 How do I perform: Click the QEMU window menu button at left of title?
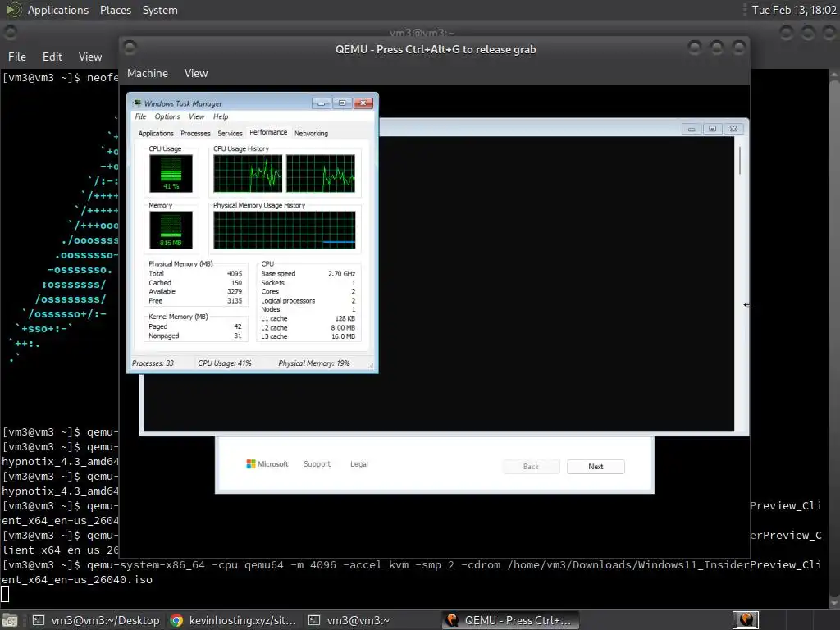pos(130,48)
